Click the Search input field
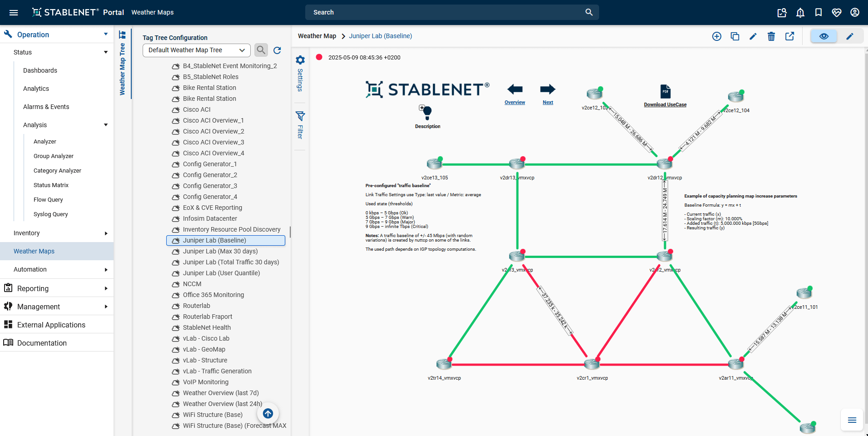868x436 pixels. (452, 12)
